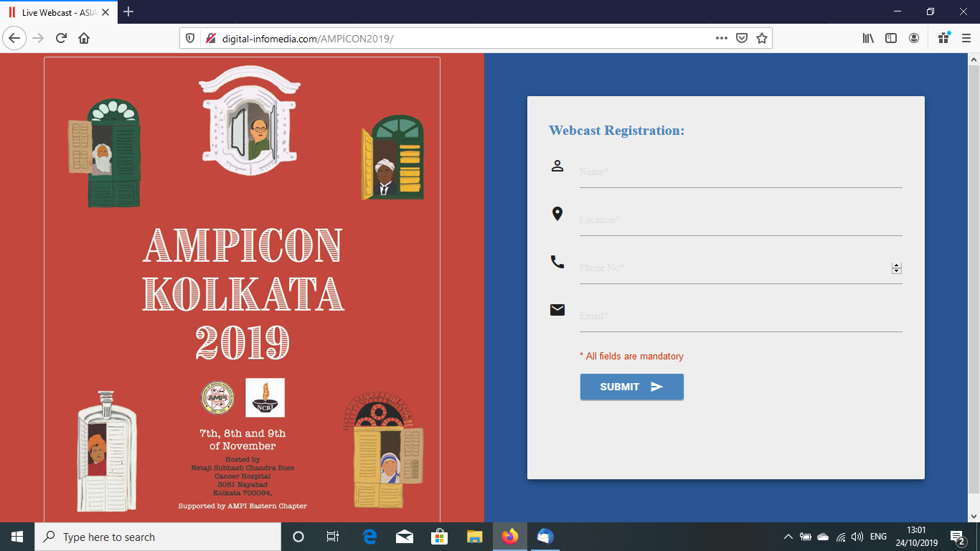
Task: Click inside the Email input field
Action: (x=717, y=316)
